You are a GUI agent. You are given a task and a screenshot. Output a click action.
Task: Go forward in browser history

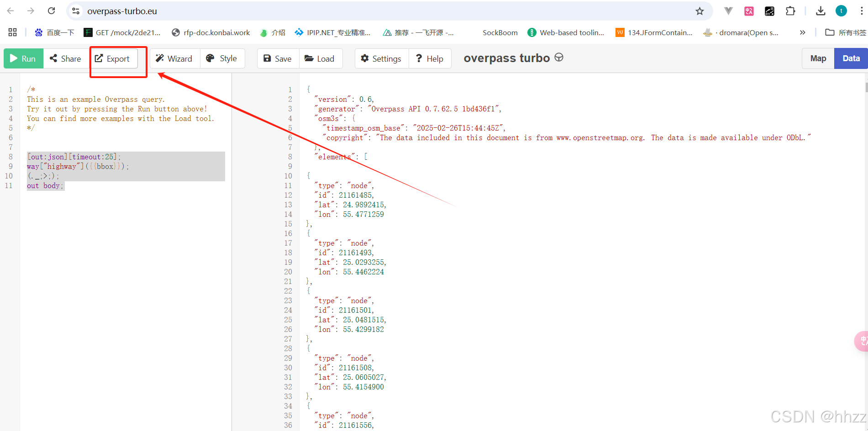(31, 11)
